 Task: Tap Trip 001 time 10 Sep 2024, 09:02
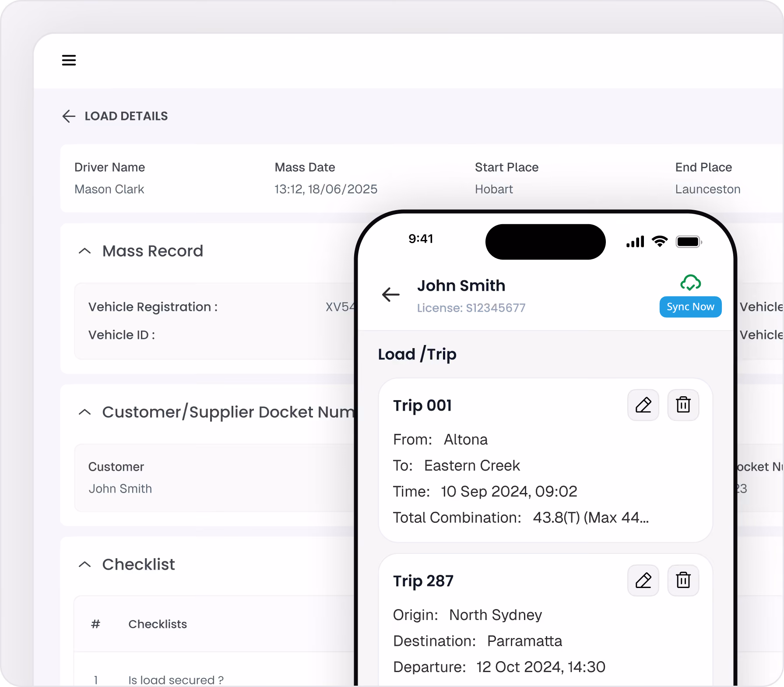pyautogui.click(x=485, y=491)
